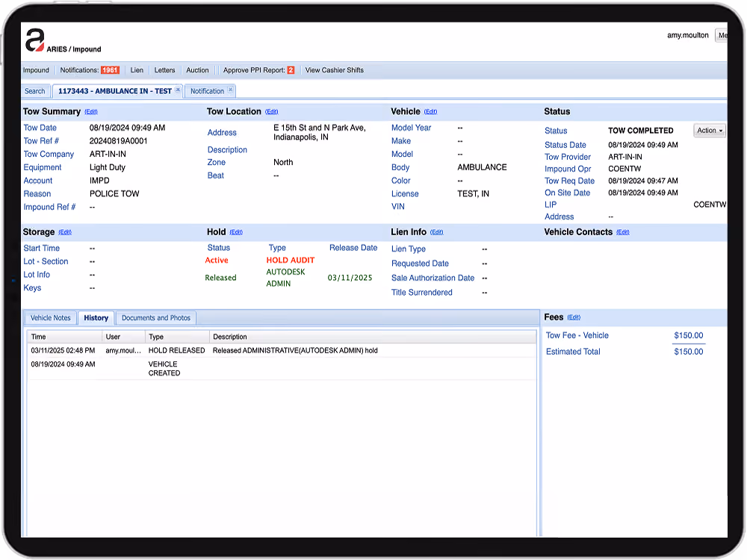Open the Lien menu
The image size is (747, 560).
tap(137, 70)
